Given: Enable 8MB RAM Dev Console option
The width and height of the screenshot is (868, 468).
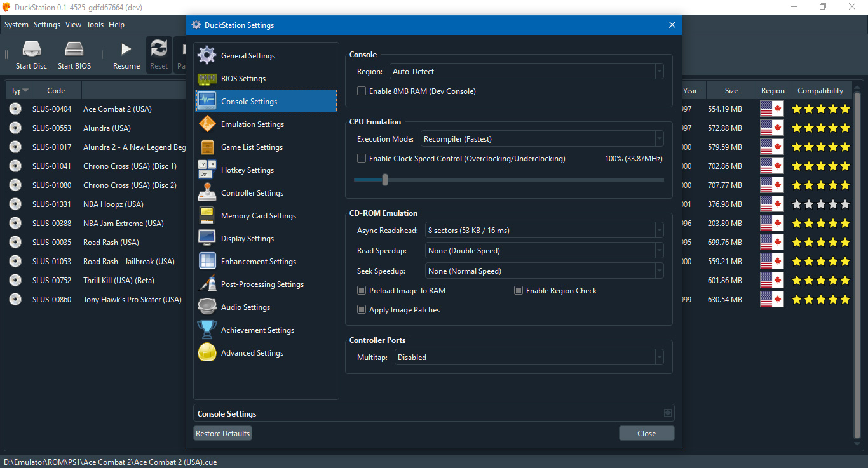Looking at the screenshot, I should pos(361,91).
